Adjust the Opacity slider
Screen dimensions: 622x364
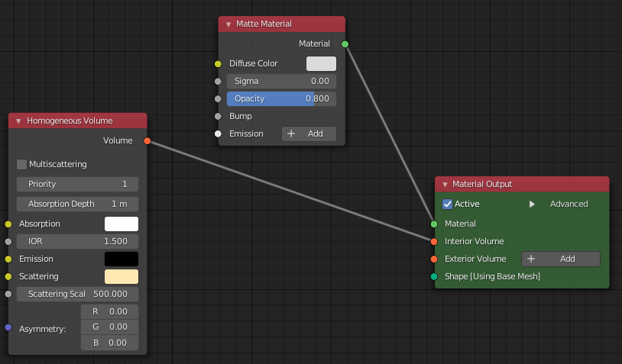pos(281,98)
